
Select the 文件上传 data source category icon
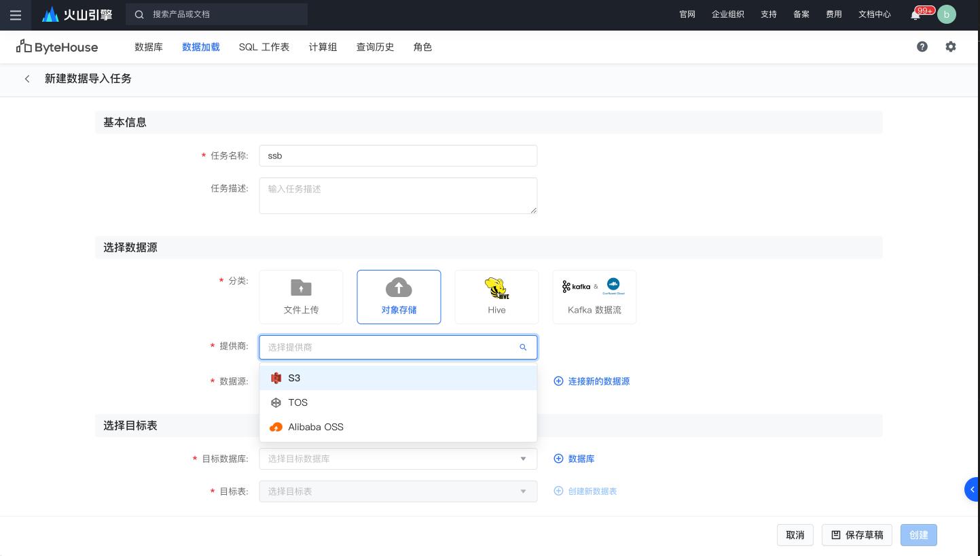pyautogui.click(x=301, y=297)
